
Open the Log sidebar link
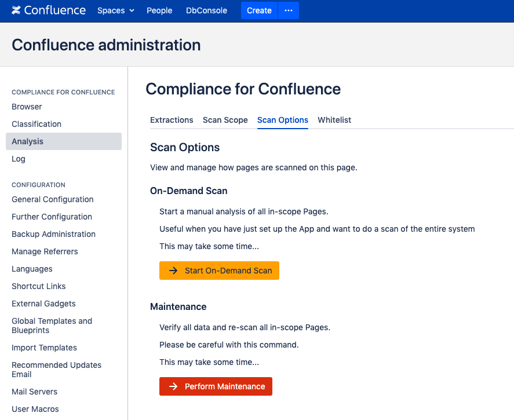coord(19,159)
